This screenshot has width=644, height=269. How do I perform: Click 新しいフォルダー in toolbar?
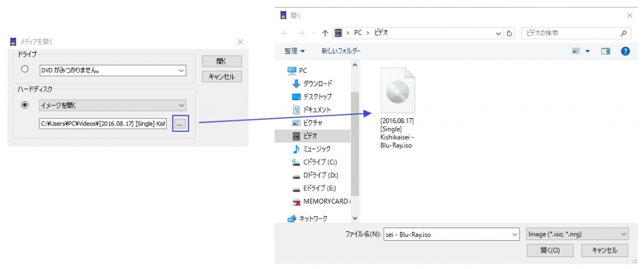click(341, 51)
